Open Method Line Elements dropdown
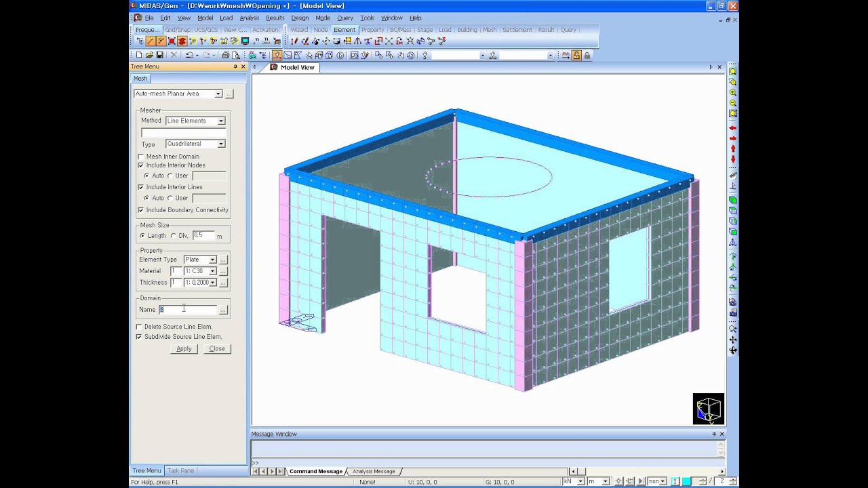The image size is (868, 488). coord(221,121)
